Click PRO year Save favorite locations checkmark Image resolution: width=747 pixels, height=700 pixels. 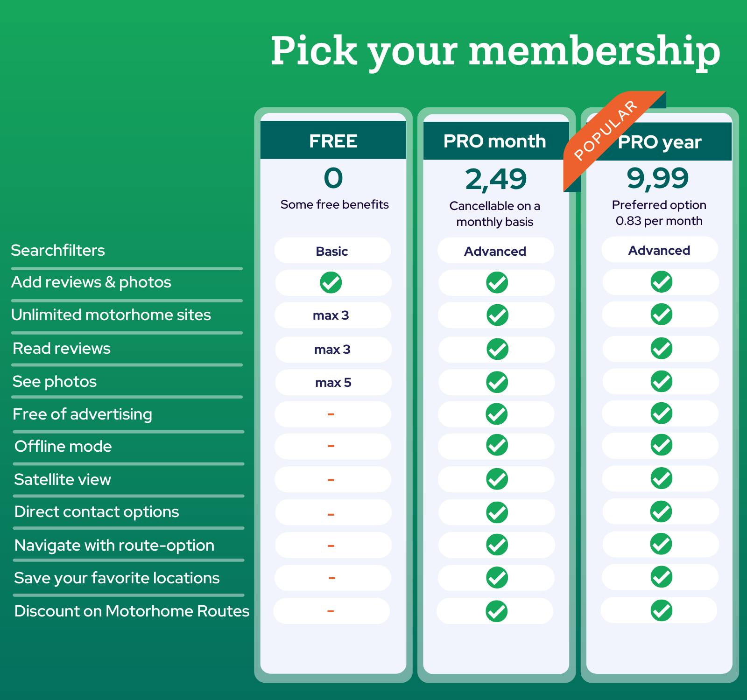click(x=661, y=577)
